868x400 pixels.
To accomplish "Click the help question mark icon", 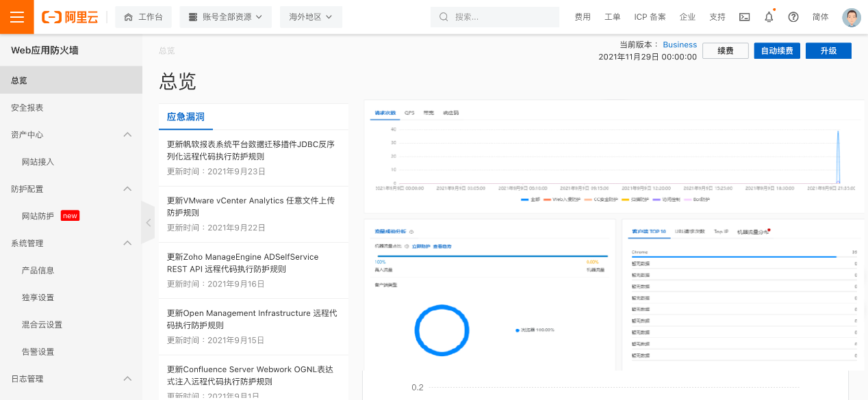I will [793, 17].
